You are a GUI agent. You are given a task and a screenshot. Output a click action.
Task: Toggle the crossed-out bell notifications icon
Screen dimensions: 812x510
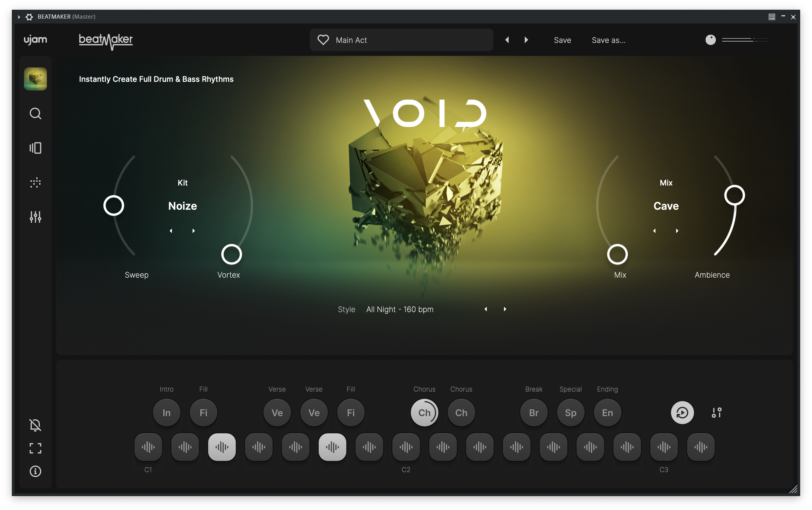[35, 425]
